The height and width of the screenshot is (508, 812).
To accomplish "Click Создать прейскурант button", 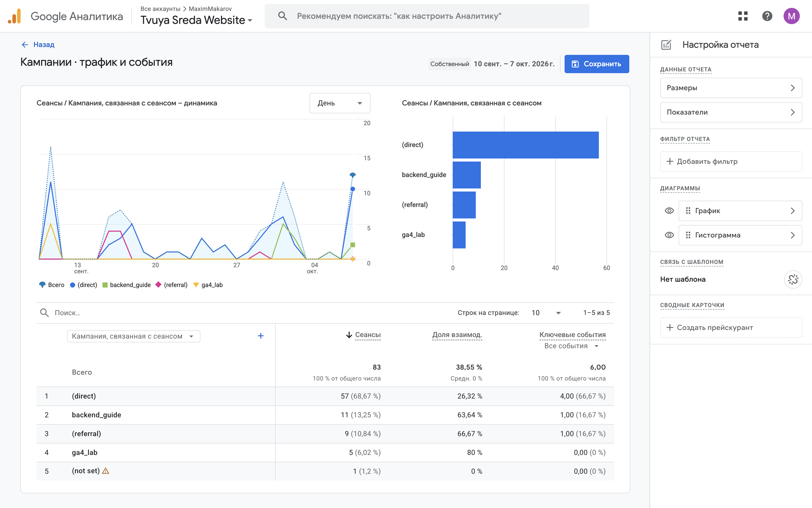I will click(731, 328).
